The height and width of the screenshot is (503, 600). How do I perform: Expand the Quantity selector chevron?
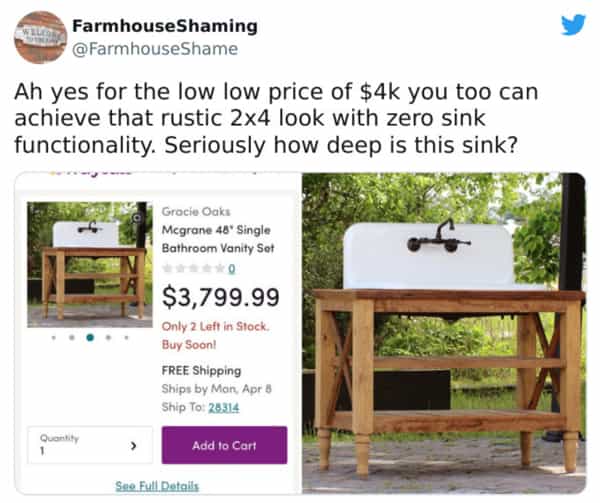(x=133, y=446)
